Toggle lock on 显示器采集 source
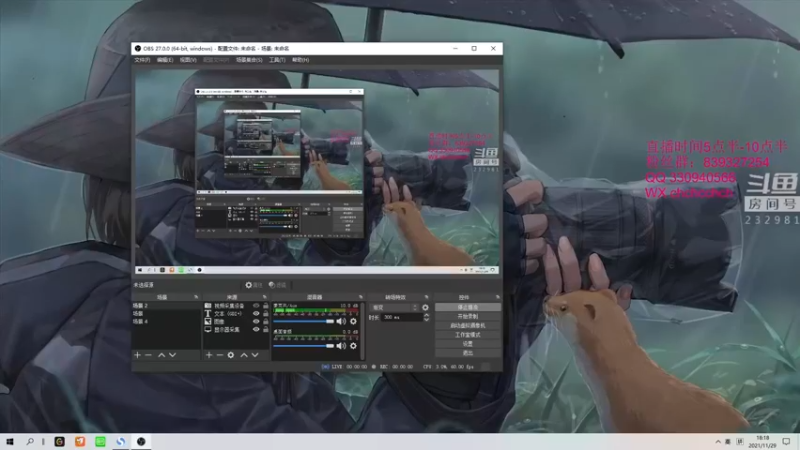Image resolution: width=800 pixels, height=450 pixels. pyautogui.click(x=265, y=330)
